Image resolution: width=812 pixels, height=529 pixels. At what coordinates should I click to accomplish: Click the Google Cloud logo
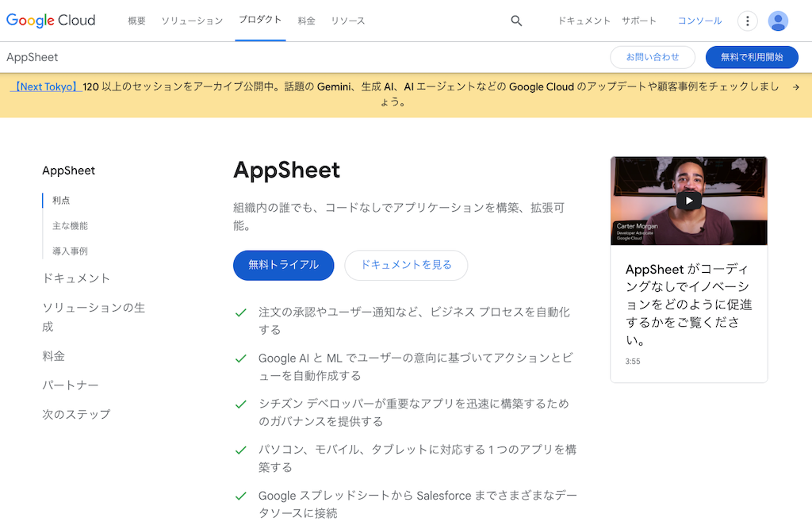50,21
